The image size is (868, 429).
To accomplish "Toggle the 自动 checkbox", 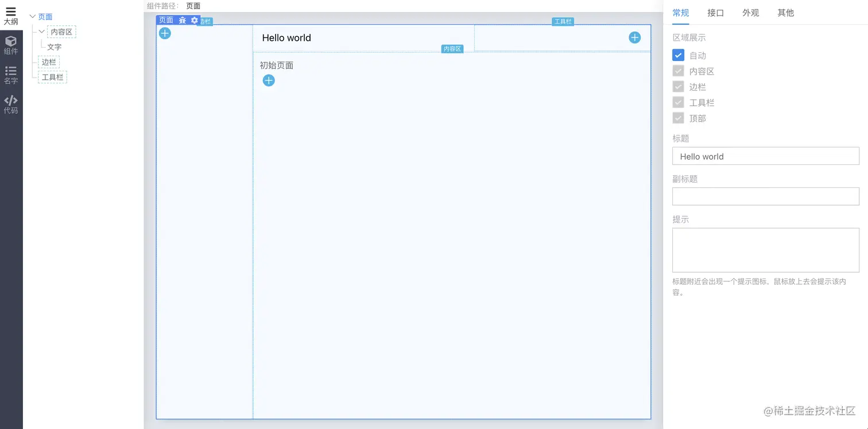I will tap(678, 55).
